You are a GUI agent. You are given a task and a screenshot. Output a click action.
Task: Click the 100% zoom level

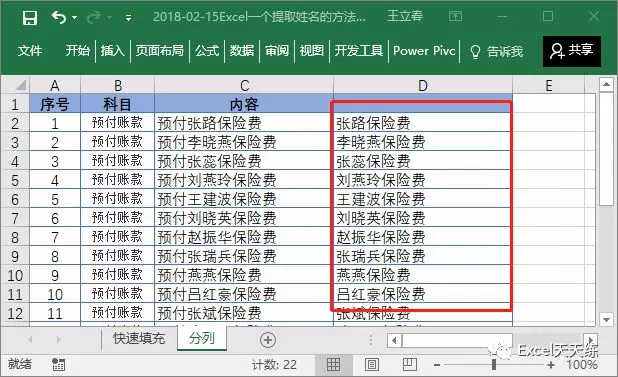582,365
